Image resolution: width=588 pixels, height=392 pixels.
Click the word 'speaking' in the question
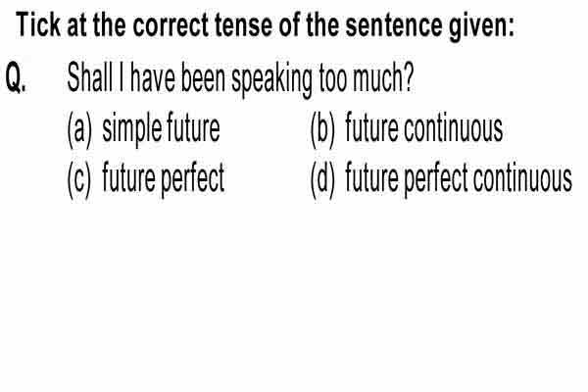pyautogui.click(x=271, y=80)
